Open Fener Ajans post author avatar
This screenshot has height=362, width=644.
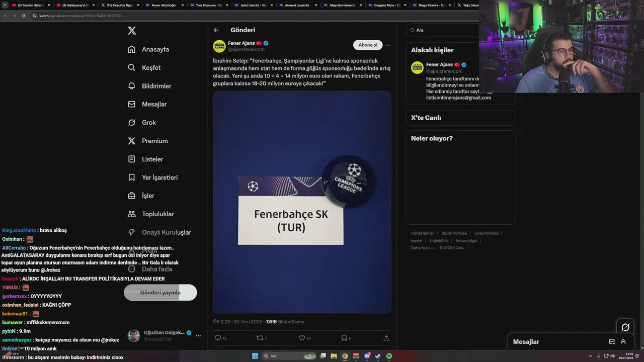(x=219, y=46)
